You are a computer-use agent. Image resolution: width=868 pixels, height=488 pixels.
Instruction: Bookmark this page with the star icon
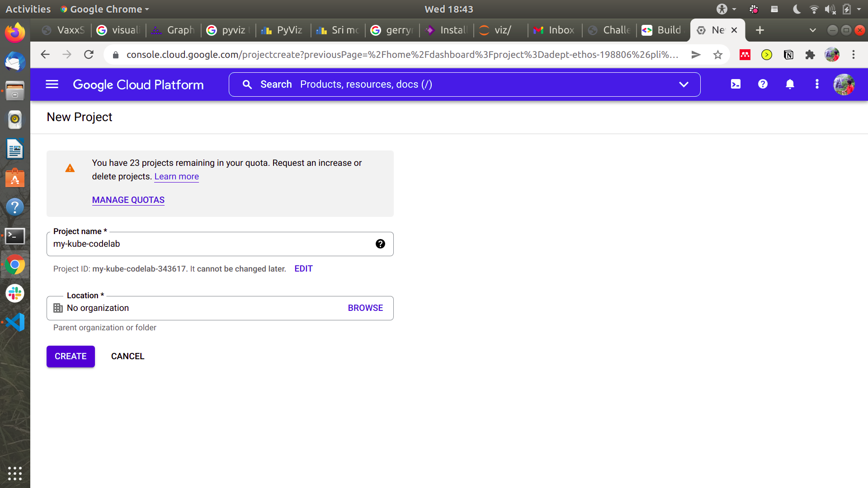(x=717, y=55)
